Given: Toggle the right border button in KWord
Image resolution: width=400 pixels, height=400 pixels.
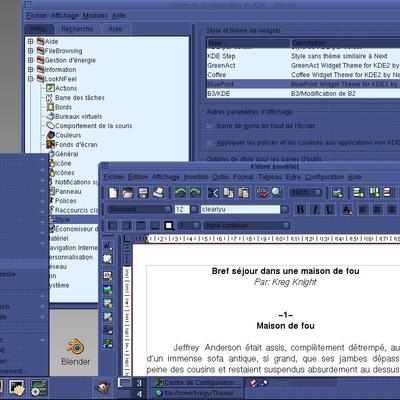Looking at the screenshot, I should [127, 226].
